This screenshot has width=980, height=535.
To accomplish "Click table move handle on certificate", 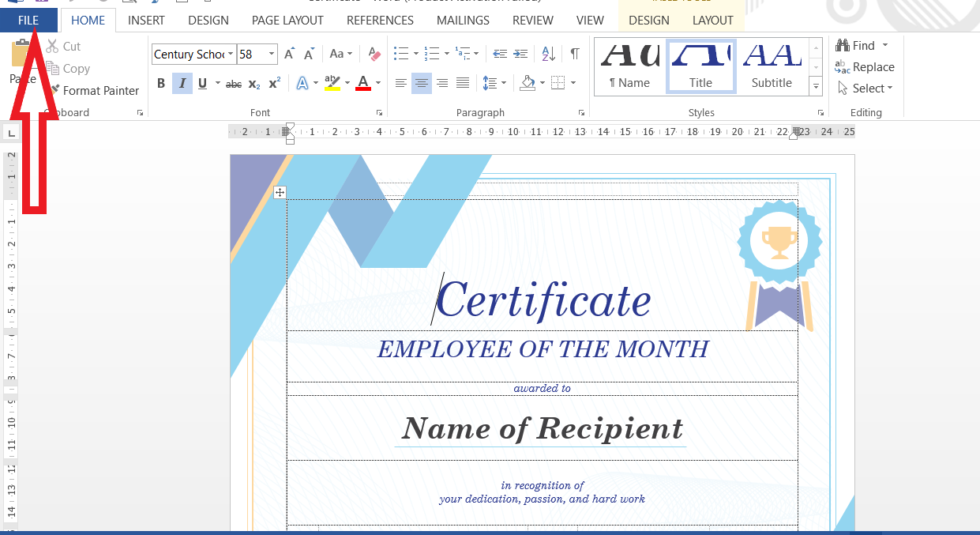I will (x=280, y=192).
